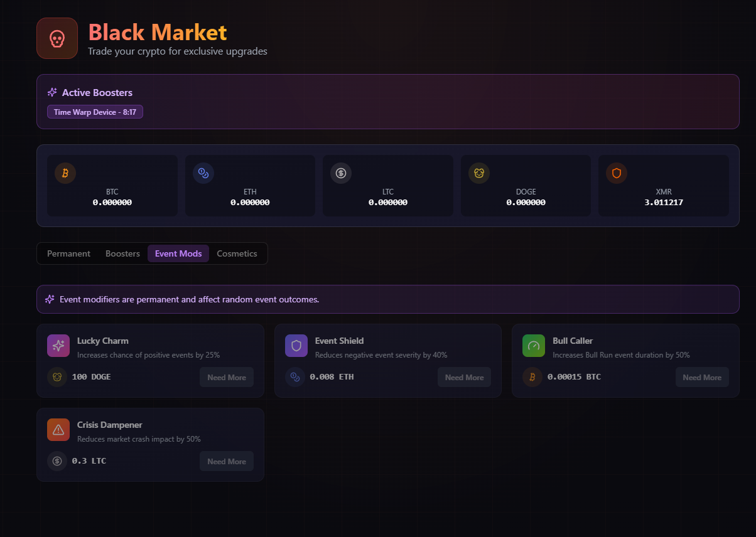Click the Time Warp Device booster badge
This screenshot has width=756, height=537.
(x=95, y=112)
